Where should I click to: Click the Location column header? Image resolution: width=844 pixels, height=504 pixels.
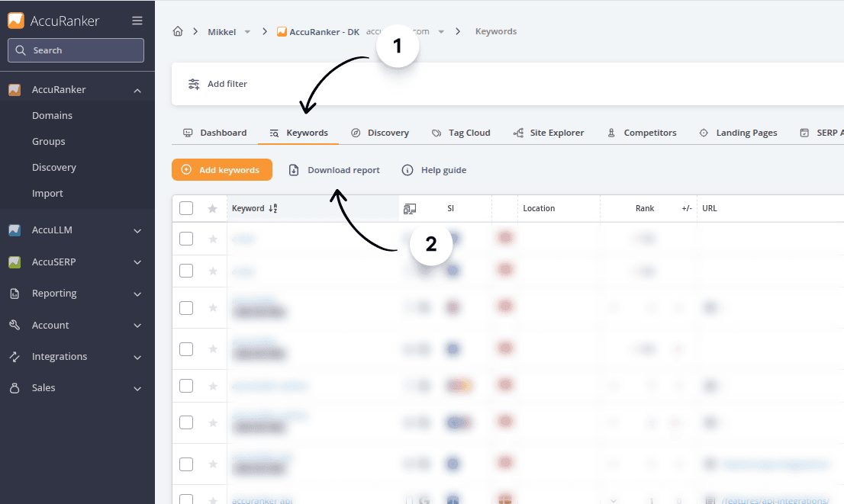539,209
